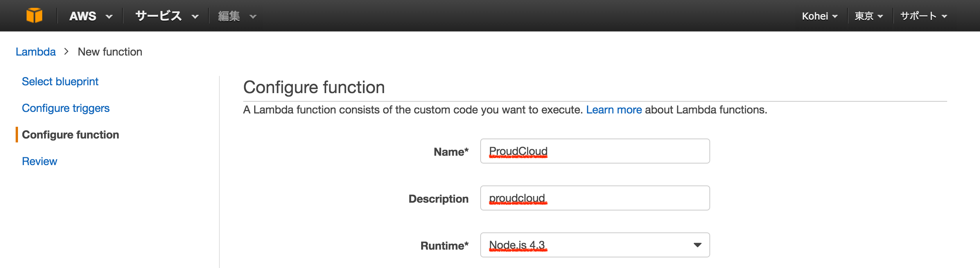This screenshot has height=268, width=980.
Task: Open the サポート support menu
Action: pos(923,16)
